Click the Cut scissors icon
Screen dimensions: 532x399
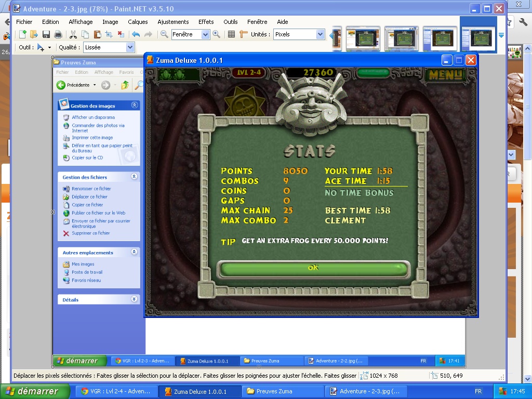click(x=73, y=34)
